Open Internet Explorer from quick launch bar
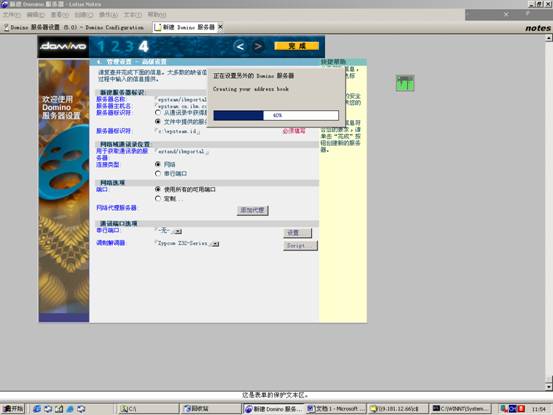This screenshot has height=415, width=553. (x=37, y=409)
